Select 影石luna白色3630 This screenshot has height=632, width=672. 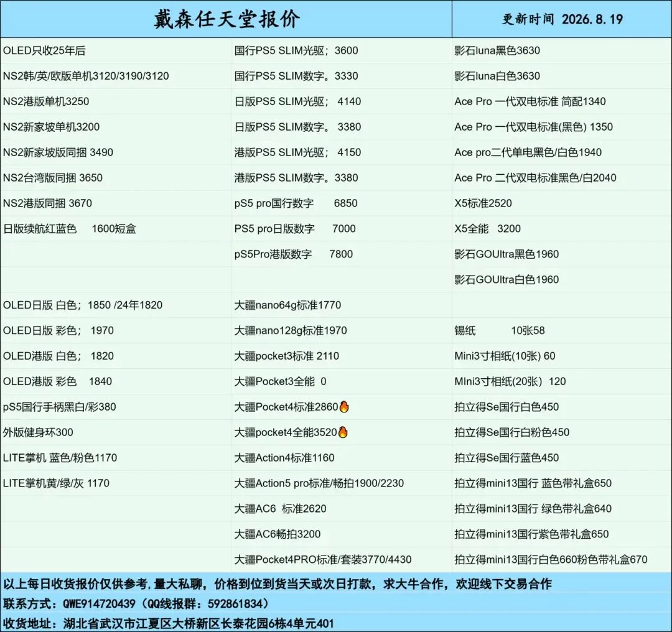tap(497, 76)
